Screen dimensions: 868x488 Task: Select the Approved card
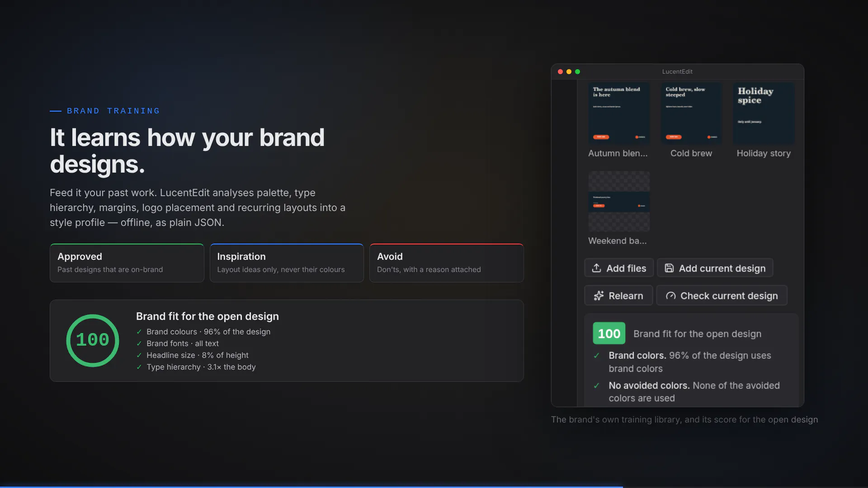click(127, 263)
